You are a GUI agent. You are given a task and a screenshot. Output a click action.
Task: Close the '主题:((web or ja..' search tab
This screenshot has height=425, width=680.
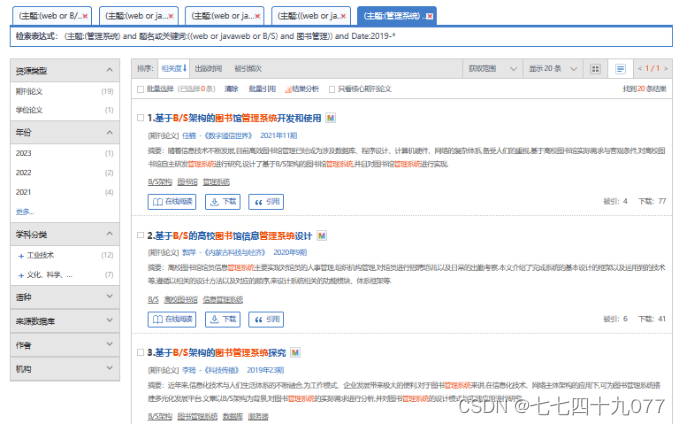coord(343,16)
